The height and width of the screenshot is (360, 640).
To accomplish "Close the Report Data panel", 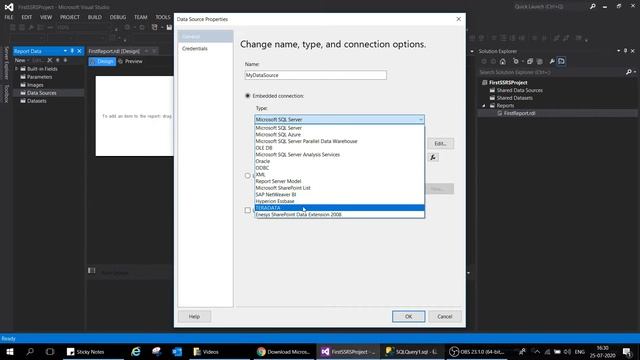I will point(79,51).
